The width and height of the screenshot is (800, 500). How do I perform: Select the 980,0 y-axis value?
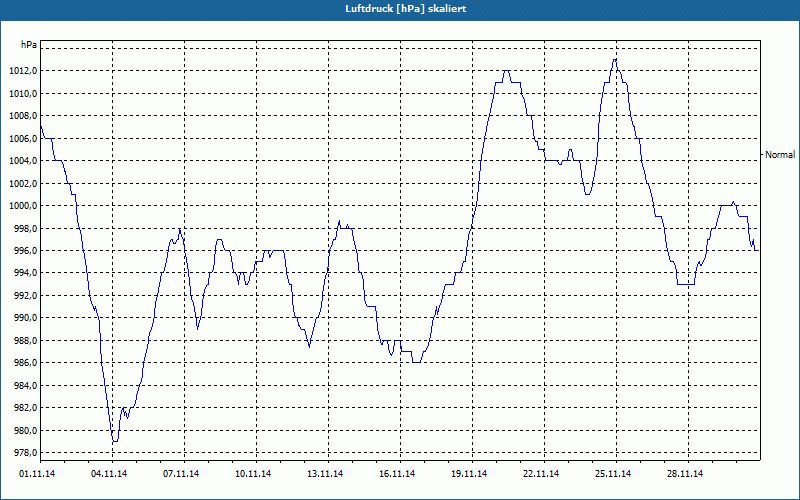point(26,430)
